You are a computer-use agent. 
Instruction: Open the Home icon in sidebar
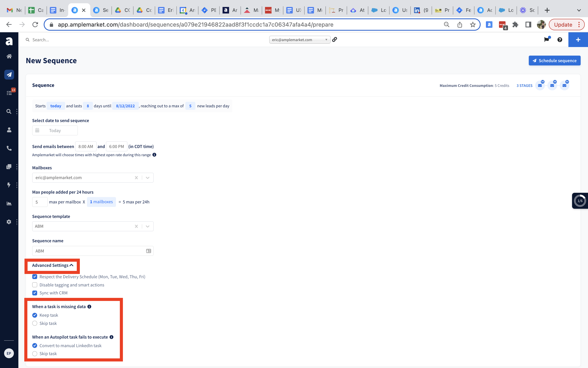pyautogui.click(x=9, y=56)
